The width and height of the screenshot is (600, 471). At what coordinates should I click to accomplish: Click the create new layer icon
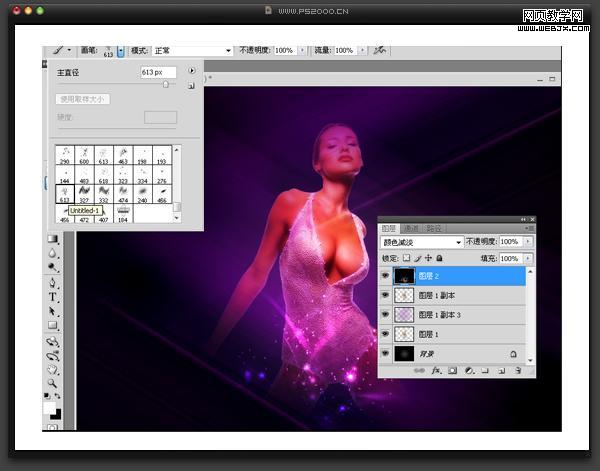(x=501, y=370)
